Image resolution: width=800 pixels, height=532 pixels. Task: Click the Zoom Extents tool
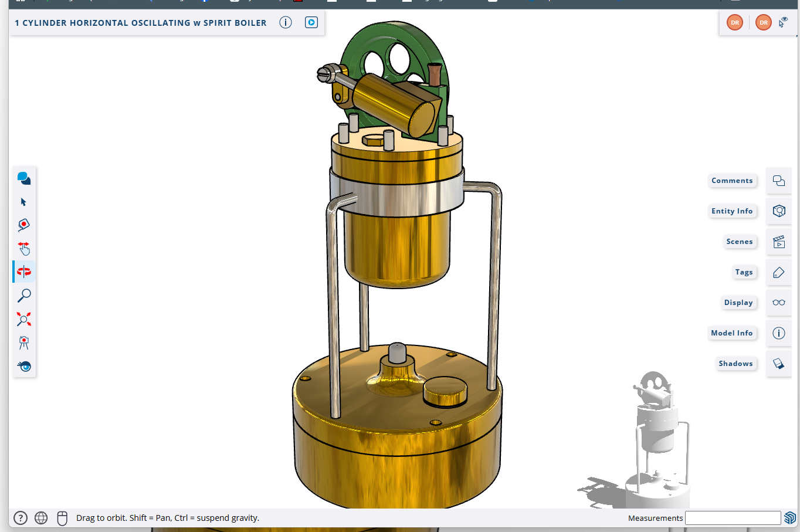[x=24, y=319]
